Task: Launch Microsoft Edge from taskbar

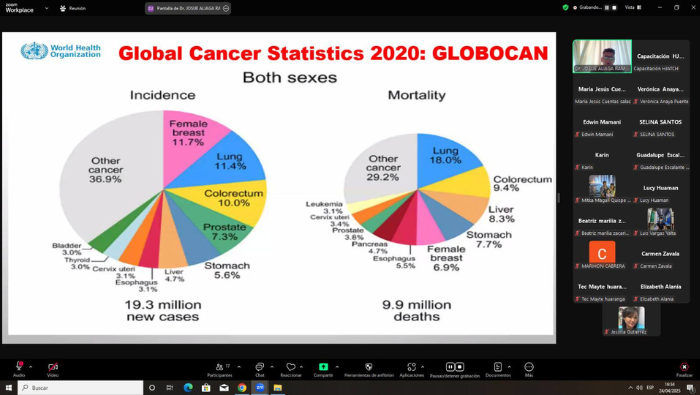Action: pos(188,387)
